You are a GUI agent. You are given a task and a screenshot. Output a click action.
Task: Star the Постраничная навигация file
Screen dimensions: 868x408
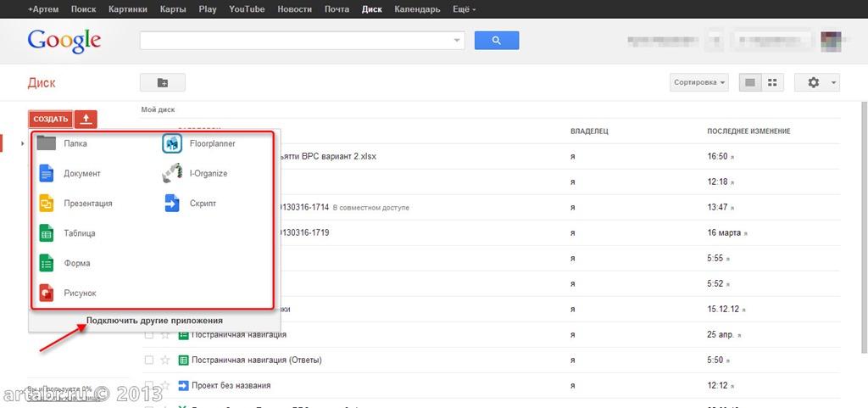[165, 335]
